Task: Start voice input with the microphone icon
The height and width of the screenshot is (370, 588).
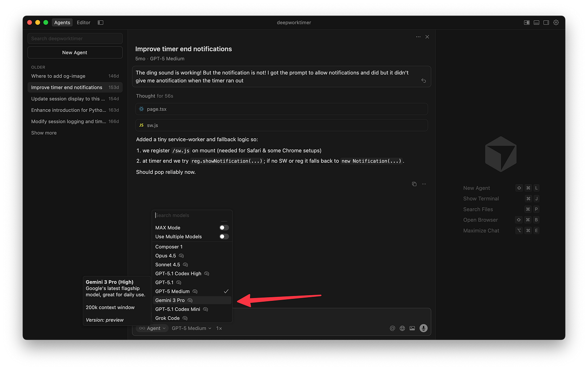Action: pos(423,328)
